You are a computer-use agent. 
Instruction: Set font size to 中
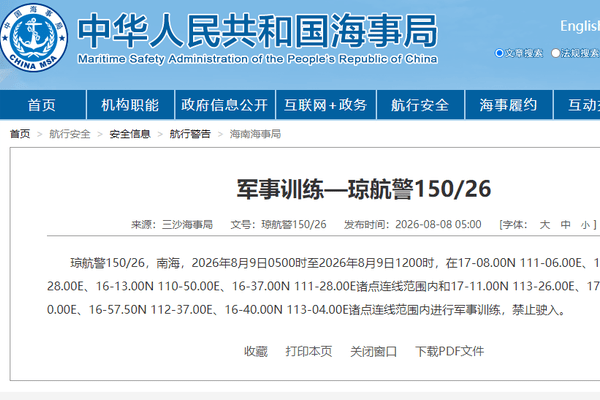click(x=565, y=225)
